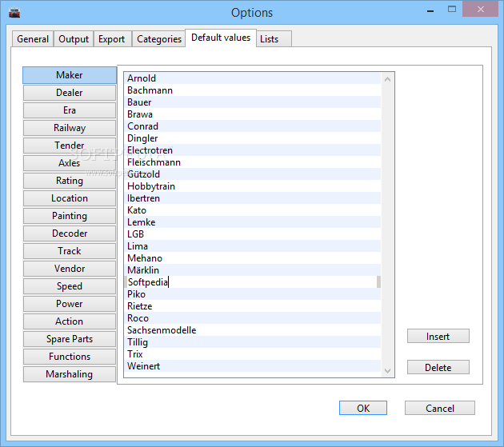
Task: Select the Roco row
Action: (253, 318)
